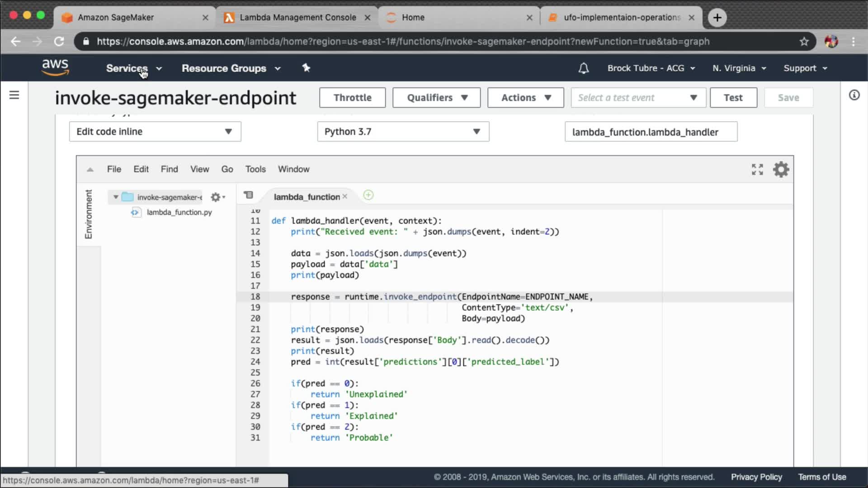Click the Handler input field

[x=651, y=132]
